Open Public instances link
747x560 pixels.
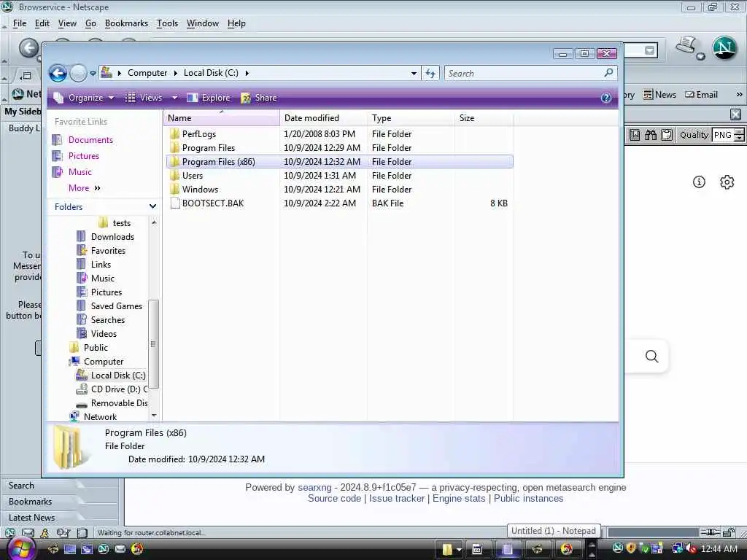coord(528,499)
